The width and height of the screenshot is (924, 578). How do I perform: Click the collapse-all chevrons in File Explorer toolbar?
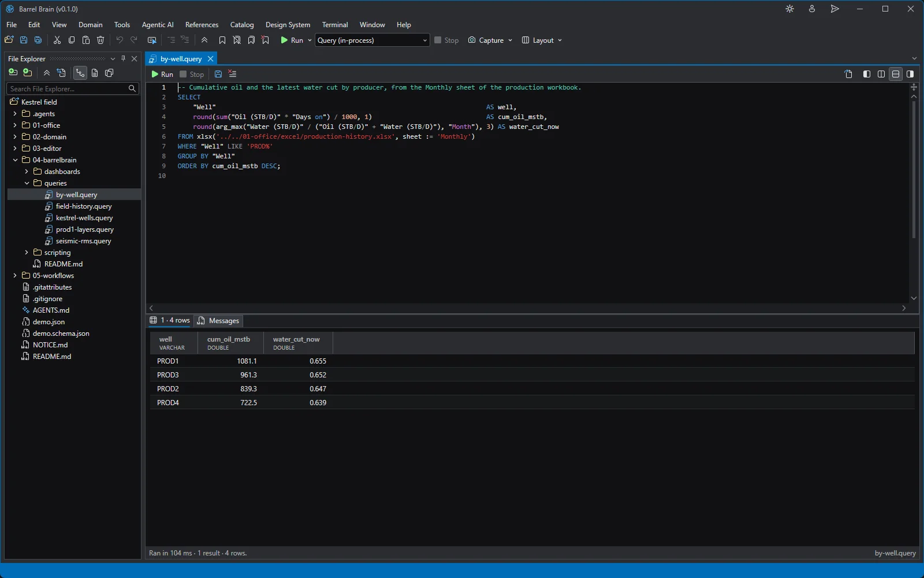coord(47,73)
